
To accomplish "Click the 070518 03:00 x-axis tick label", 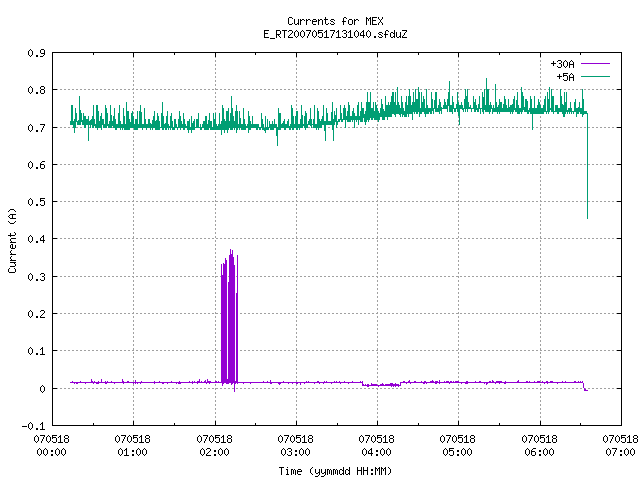I will pyautogui.click(x=296, y=446).
